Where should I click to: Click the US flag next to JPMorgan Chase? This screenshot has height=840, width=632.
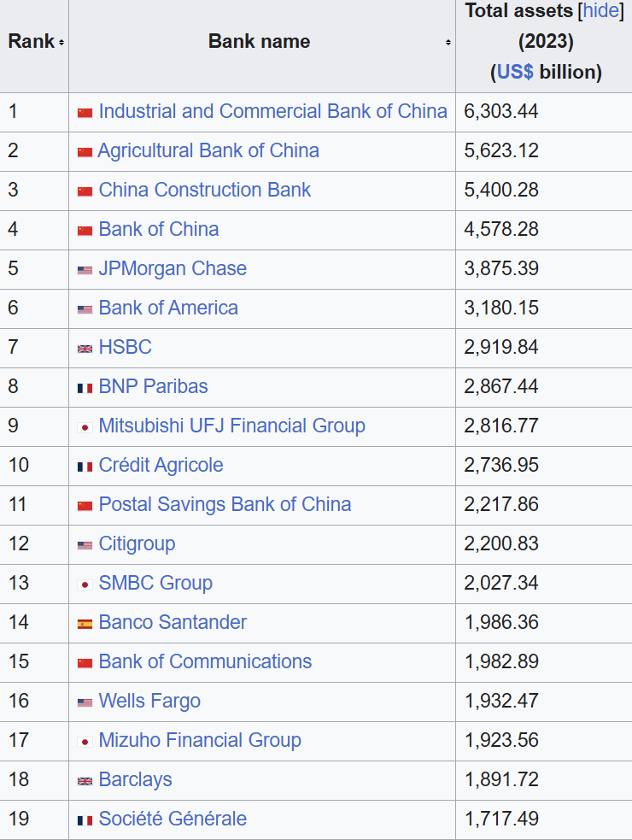85,270
